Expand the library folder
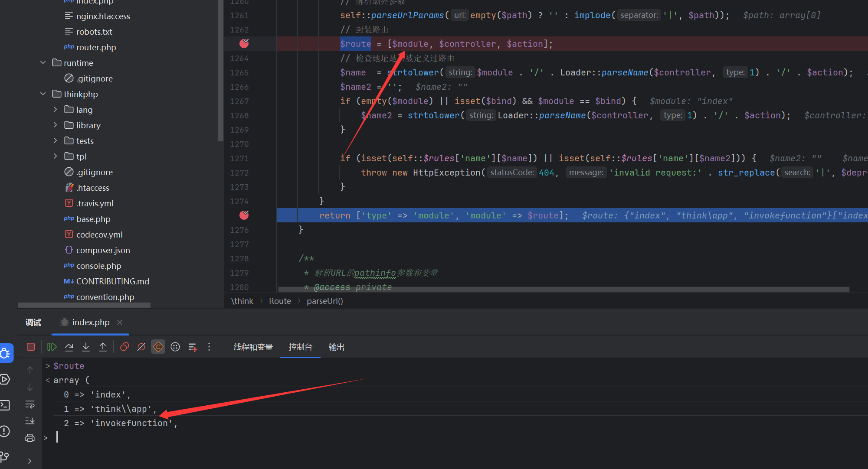The height and width of the screenshot is (469, 868). (x=55, y=125)
